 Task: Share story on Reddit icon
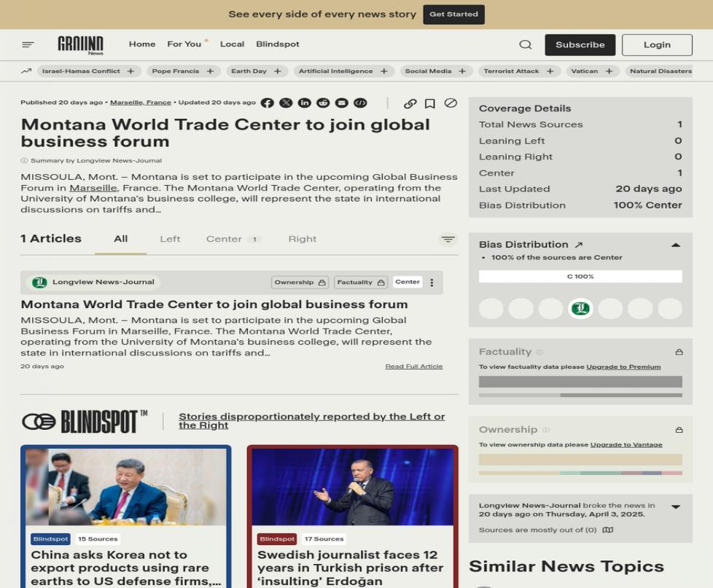pos(323,103)
